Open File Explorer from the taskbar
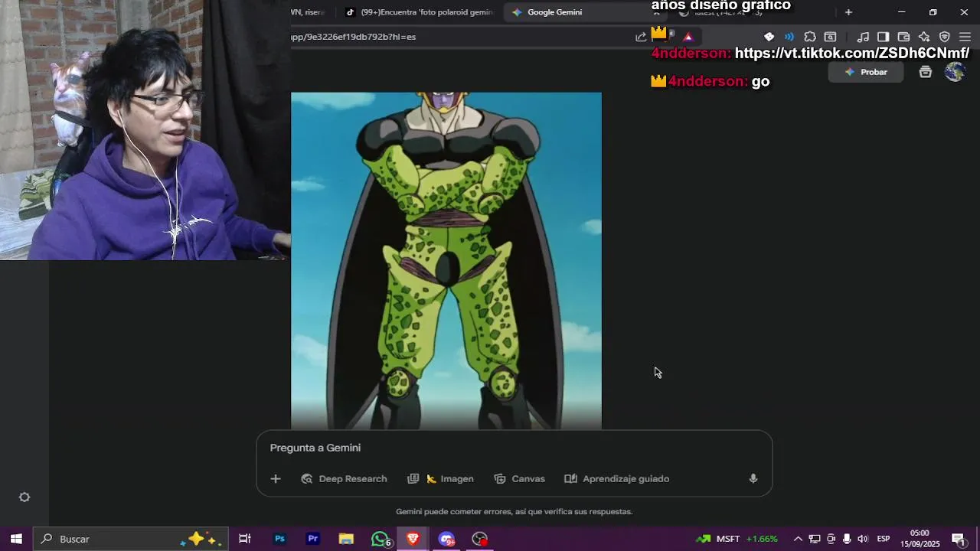Screen dimensions: 980x551 click(x=346, y=539)
